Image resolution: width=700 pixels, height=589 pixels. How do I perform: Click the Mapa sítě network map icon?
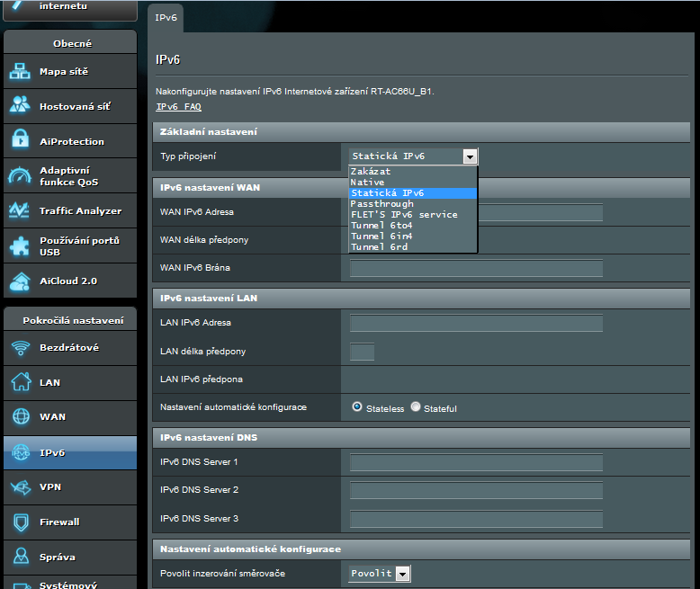(x=21, y=72)
